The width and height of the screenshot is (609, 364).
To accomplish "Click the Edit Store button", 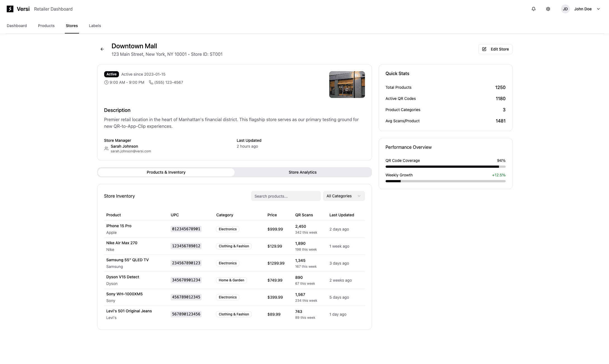I will [495, 49].
